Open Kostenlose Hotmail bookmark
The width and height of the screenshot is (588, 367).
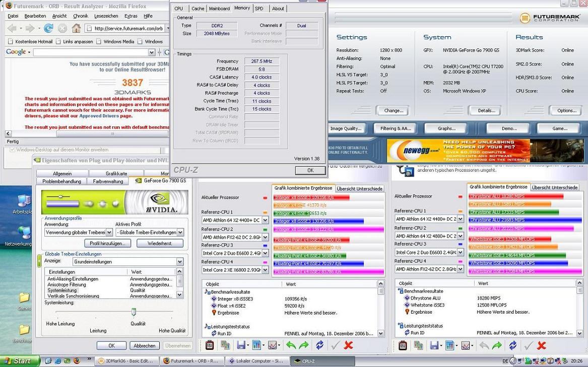coord(30,42)
